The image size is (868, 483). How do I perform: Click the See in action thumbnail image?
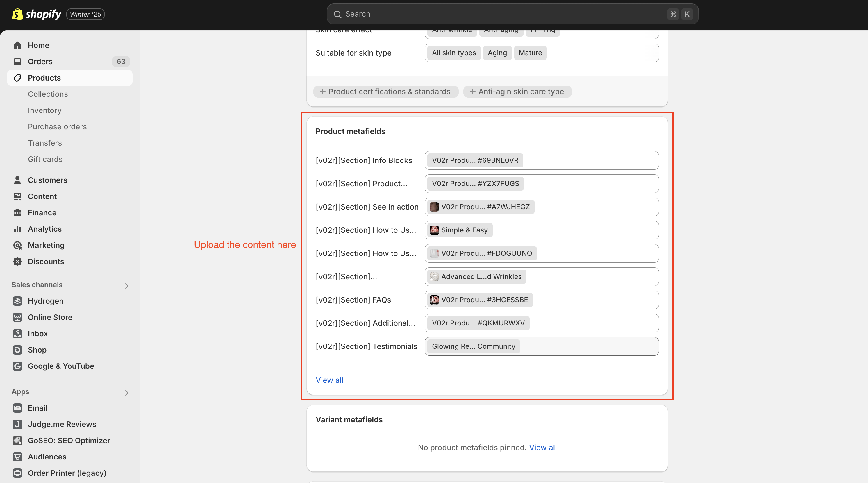click(x=434, y=207)
